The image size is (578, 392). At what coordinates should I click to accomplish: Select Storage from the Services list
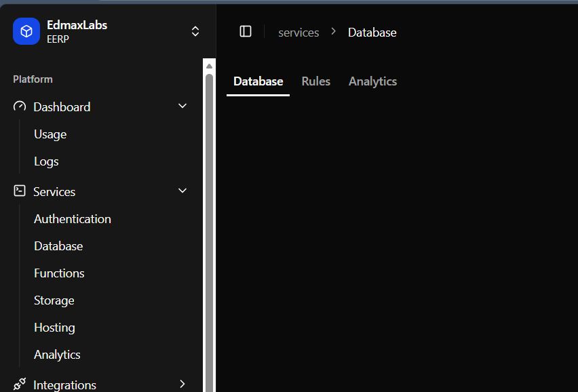click(54, 300)
